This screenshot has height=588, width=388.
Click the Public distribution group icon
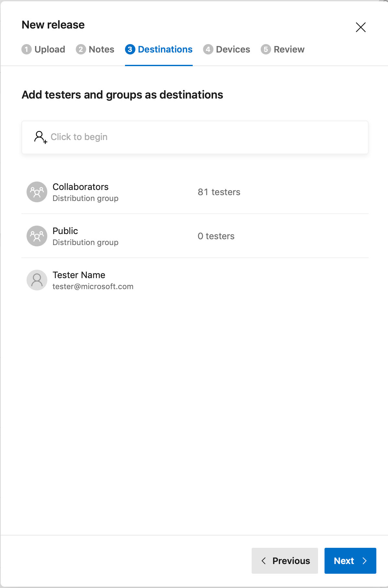point(37,236)
